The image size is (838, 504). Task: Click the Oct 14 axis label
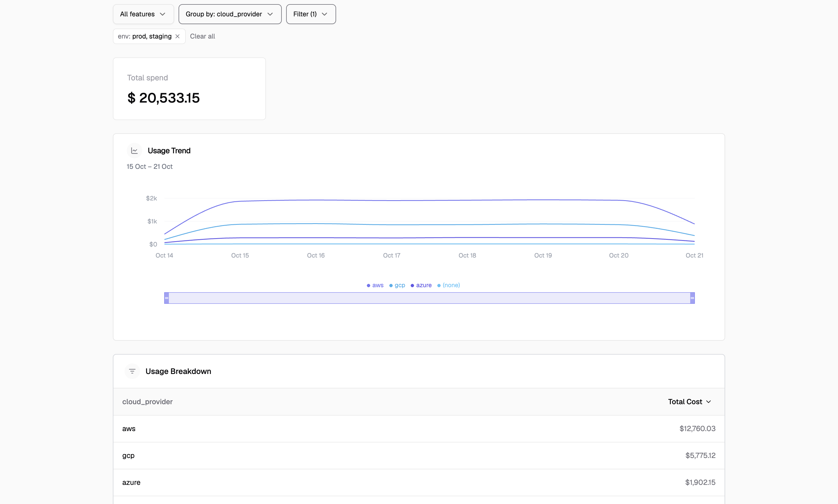164,255
